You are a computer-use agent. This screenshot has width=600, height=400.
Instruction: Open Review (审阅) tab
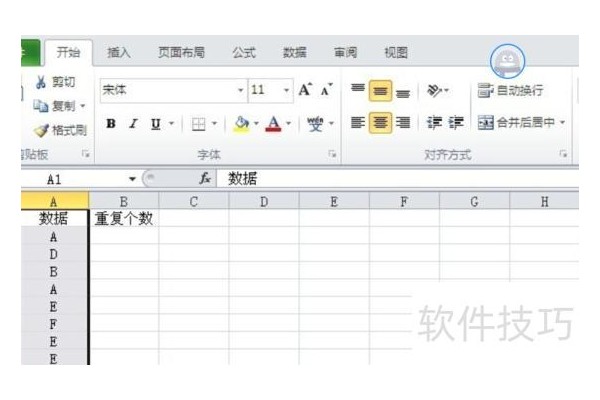pyautogui.click(x=346, y=52)
